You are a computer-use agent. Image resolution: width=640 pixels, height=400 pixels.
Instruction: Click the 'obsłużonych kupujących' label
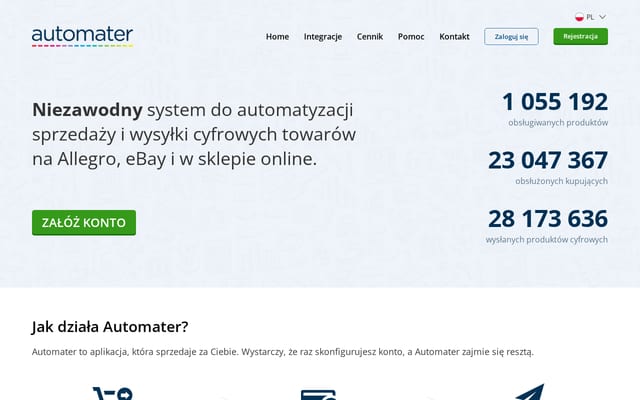[562, 181]
